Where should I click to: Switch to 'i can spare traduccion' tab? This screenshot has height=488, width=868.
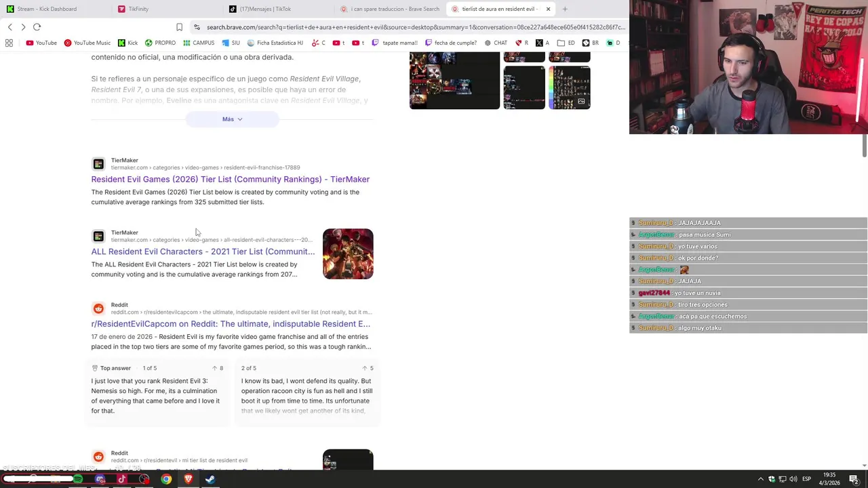pyautogui.click(x=390, y=9)
